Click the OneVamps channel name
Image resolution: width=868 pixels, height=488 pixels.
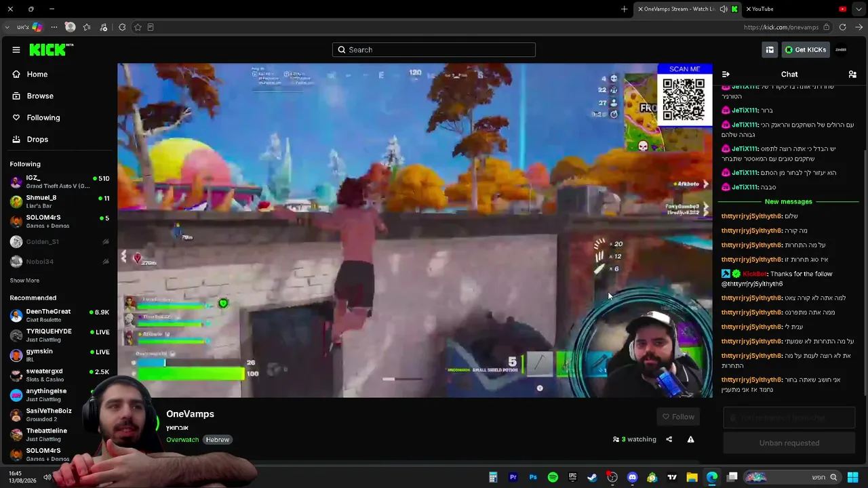(190, 414)
